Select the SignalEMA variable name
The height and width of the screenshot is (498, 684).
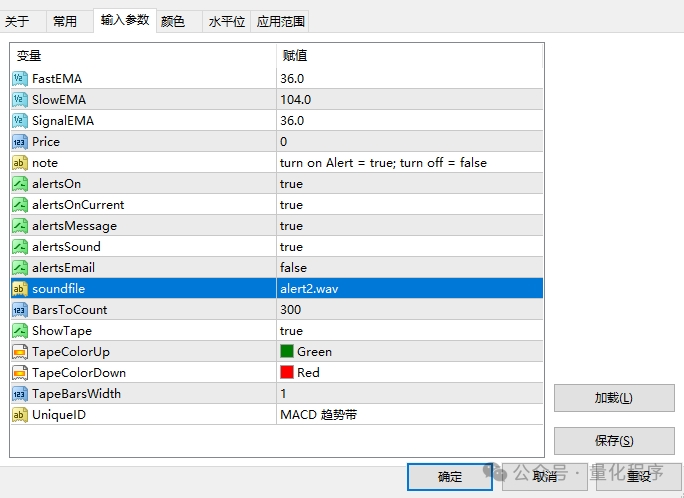tap(63, 120)
